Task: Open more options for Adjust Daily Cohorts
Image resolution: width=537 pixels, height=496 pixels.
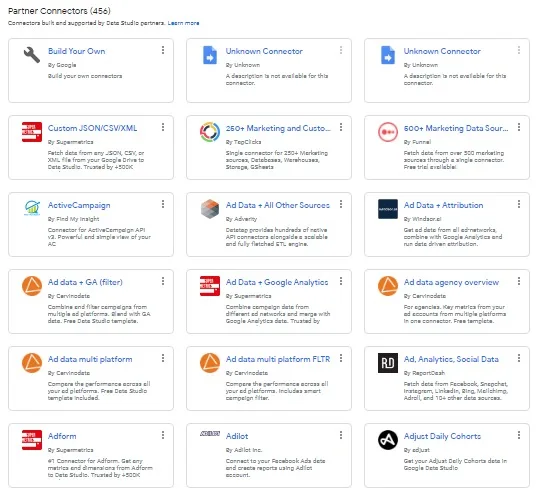Action: (x=519, y=435)
